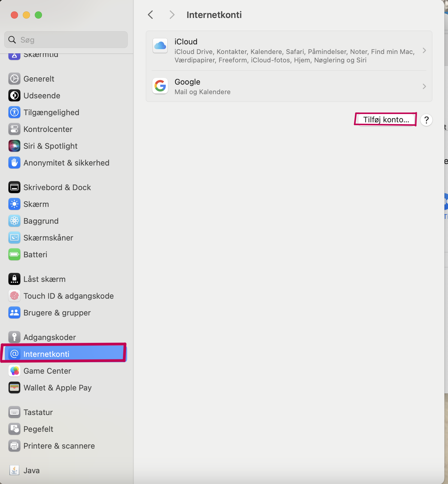
Task: Open the Brugere & grupper icon
Action: pyautogui.click(x=14, y=312)
